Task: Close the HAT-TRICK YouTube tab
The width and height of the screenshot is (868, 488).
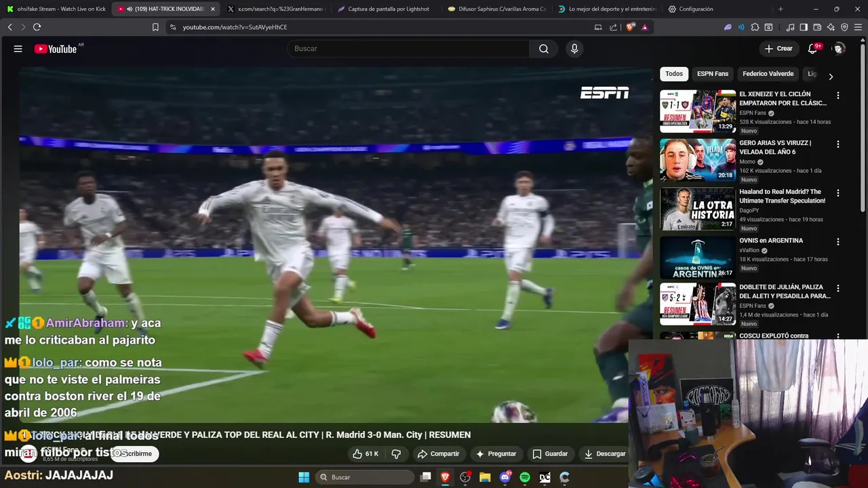Action: coord(212,9)
